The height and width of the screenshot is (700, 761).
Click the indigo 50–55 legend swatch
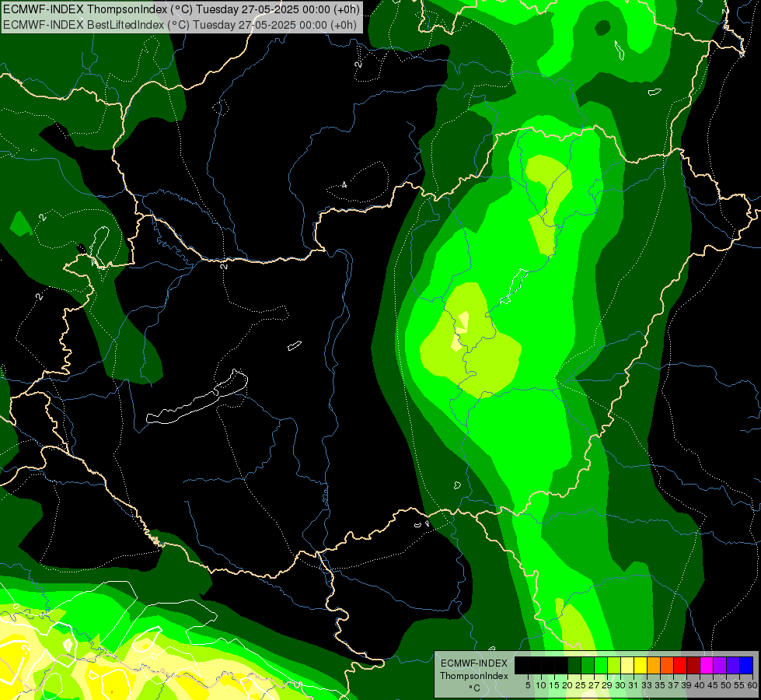tap(733, 665)
